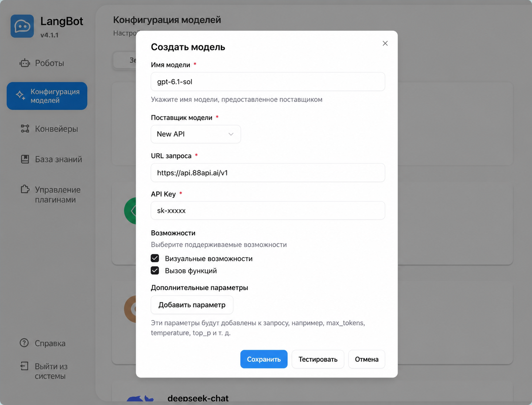Click the robot icon beside Роботы
The height and width of the screenshot is (405, 532).
tap(25, 63)
